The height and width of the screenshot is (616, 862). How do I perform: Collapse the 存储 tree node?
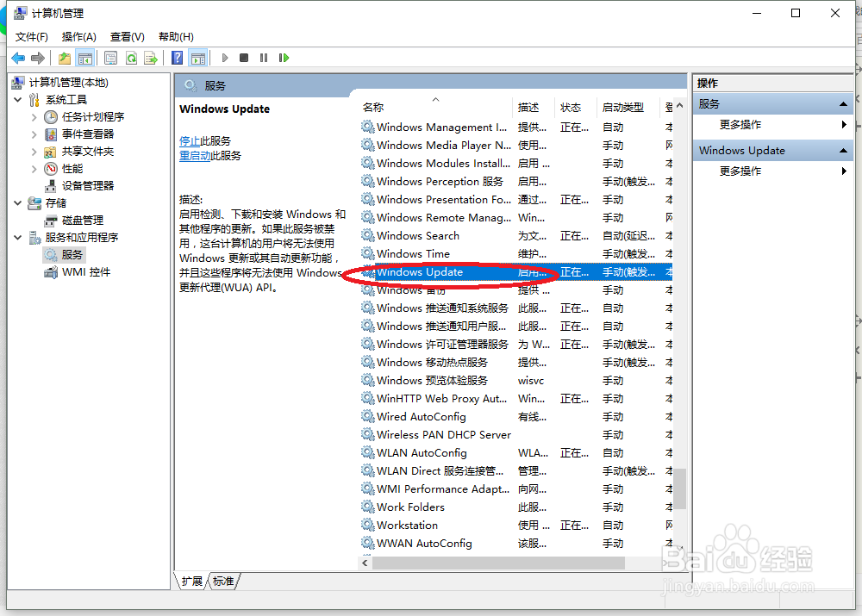point(17,202)
